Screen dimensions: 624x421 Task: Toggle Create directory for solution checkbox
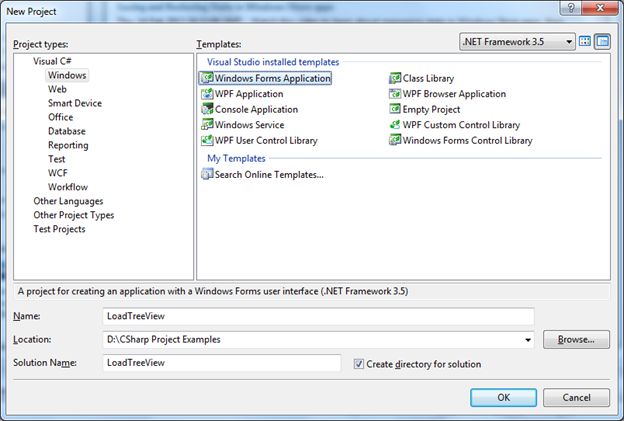(359, 364)
